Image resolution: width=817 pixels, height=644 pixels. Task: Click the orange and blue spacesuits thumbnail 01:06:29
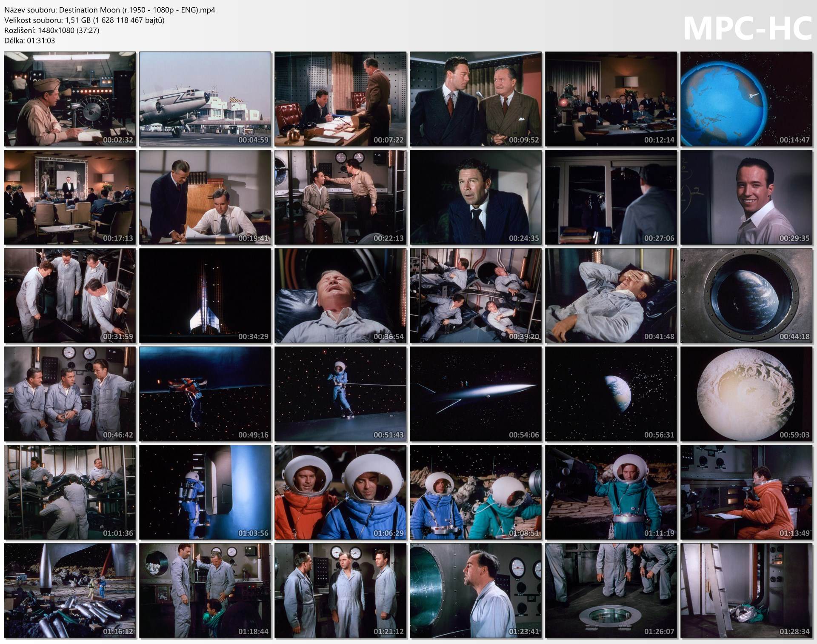pos(340,492)
